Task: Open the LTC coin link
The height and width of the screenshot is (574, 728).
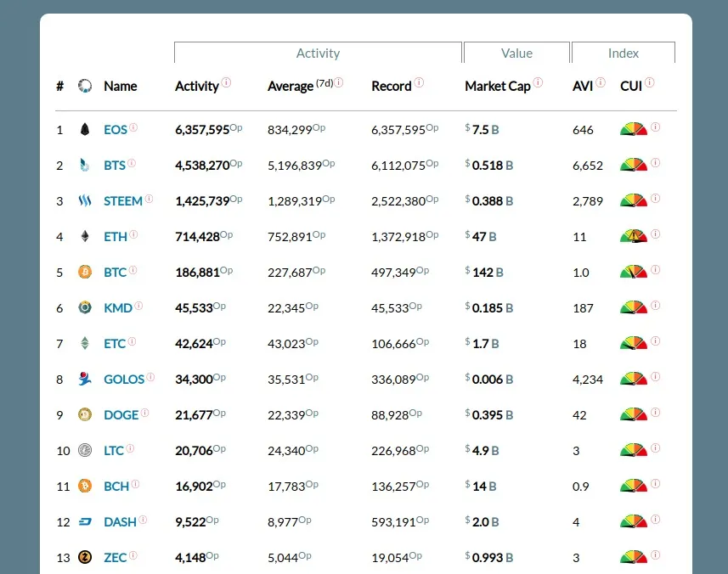Action: [x=114, y=451]
